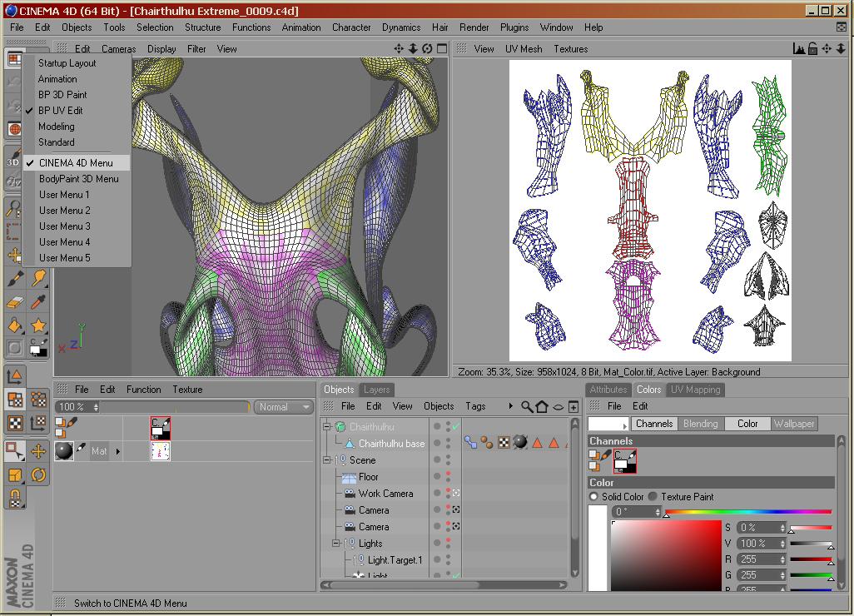854x616 pixels.
Task: Expand the Mat material layers arrow
Action: [117, 452]
